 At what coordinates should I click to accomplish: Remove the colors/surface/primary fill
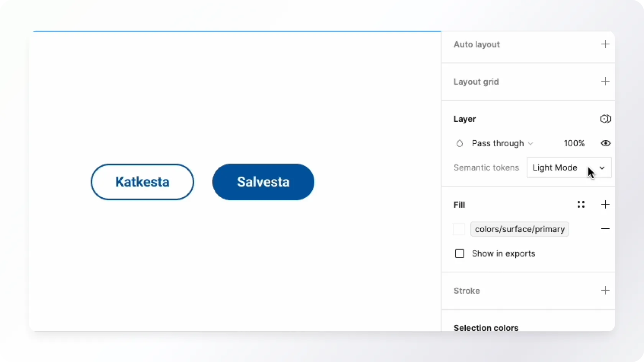tap(605, 229)
